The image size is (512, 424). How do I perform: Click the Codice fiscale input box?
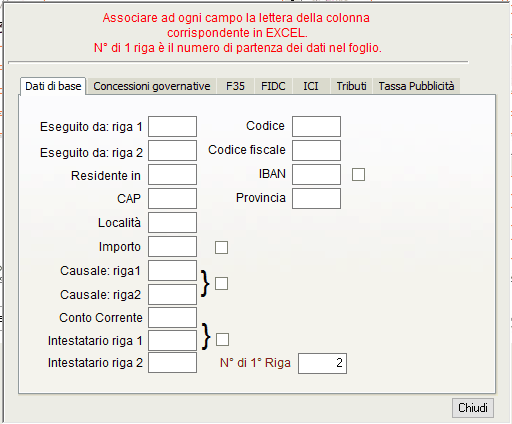click(x=316, y=150)
